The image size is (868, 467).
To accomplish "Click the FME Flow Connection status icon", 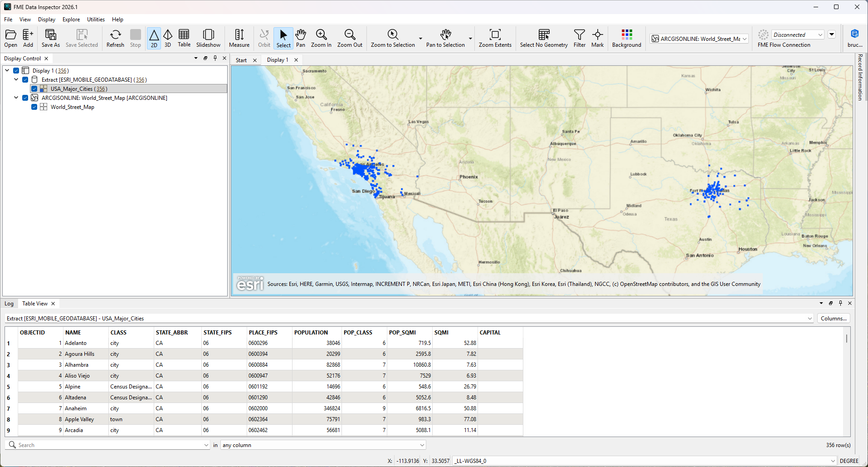I will coord(763,34).
